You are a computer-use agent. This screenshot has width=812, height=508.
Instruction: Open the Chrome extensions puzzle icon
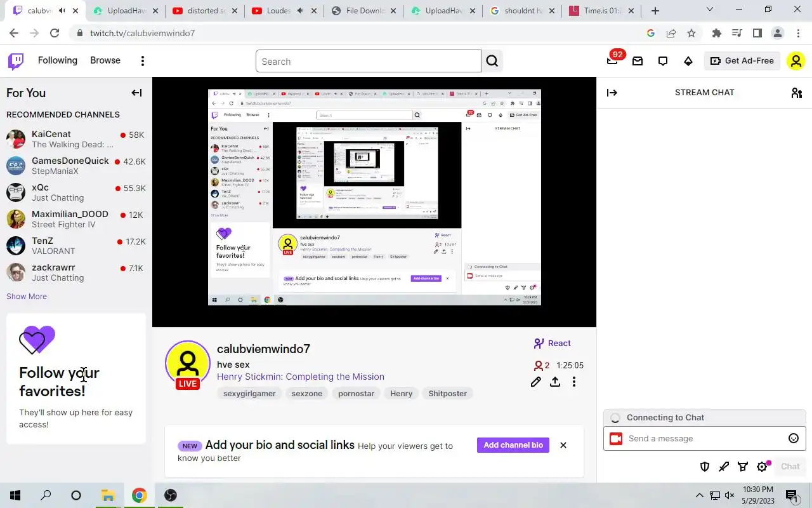point(717,33)
